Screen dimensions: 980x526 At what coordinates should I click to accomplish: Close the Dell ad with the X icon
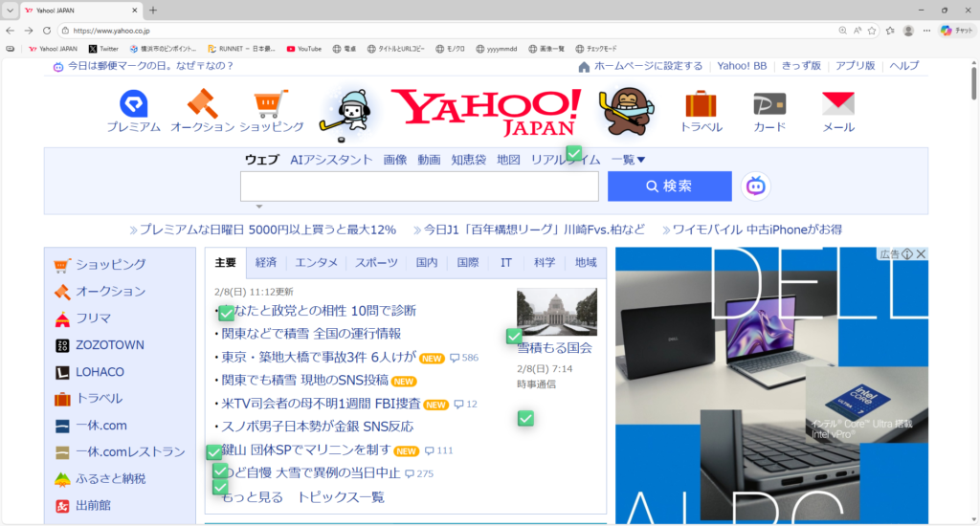(921, 254)
